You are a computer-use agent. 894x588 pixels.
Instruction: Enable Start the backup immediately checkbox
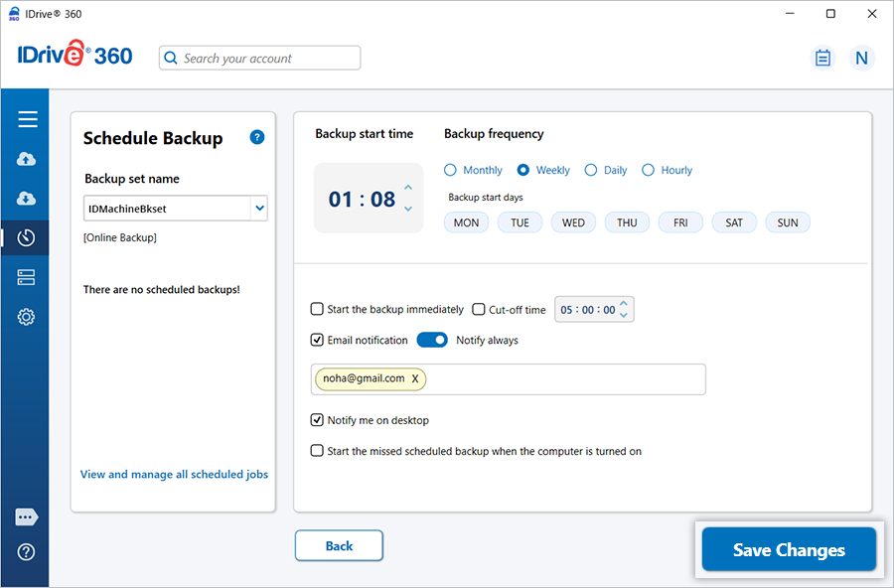point(317,309)
